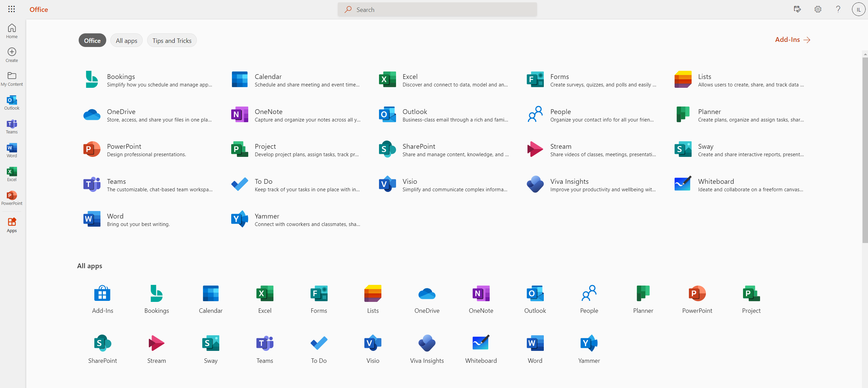Open Sway in the Office list
868x388 pixels.
click(x=739, y=150)
